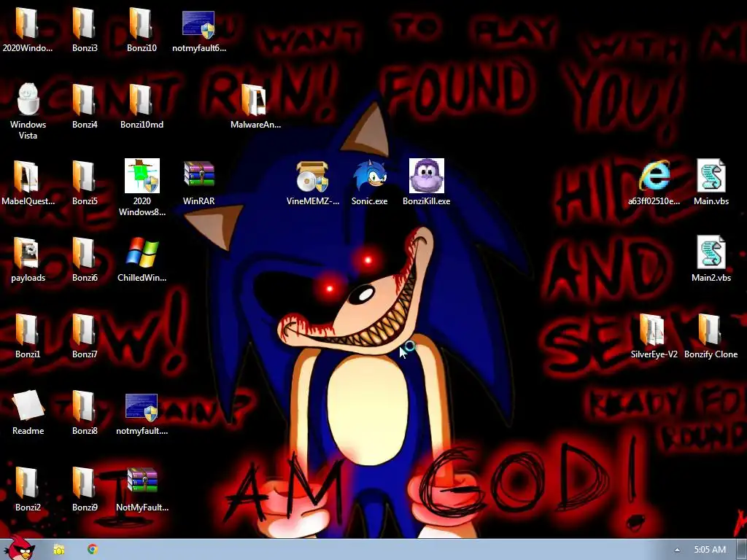This screenshot has width=747, height=560.
Task: Select the Bonzify Clone folder
Action: 710,330
